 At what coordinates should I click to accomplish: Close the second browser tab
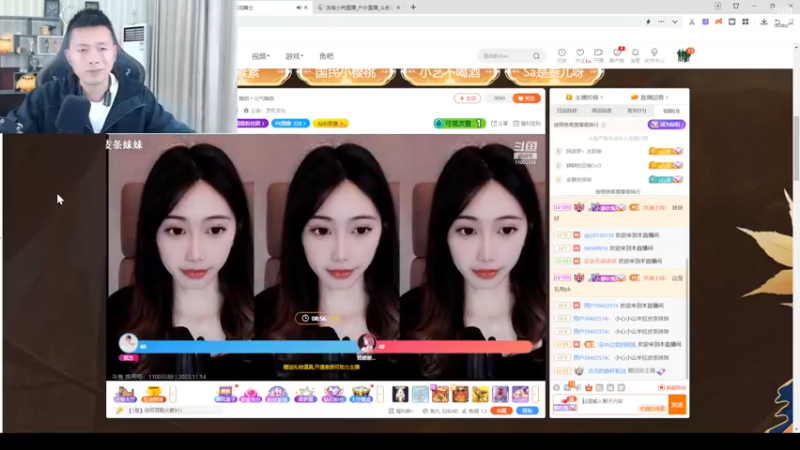[398, 8]
